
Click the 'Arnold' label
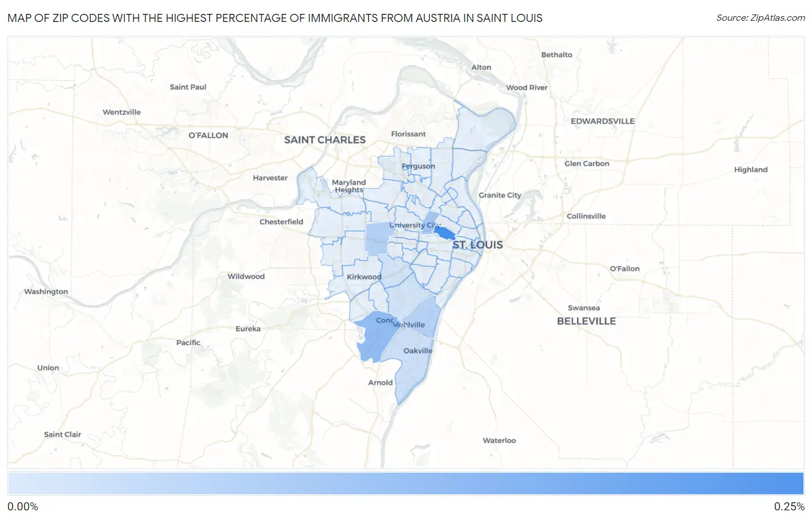381,382
